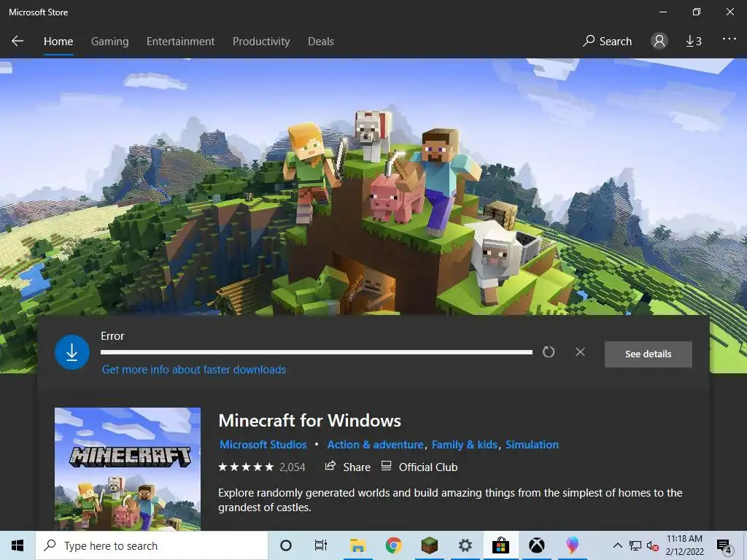
Task: Open the Deals tab
Action: [x=321, y=42]
